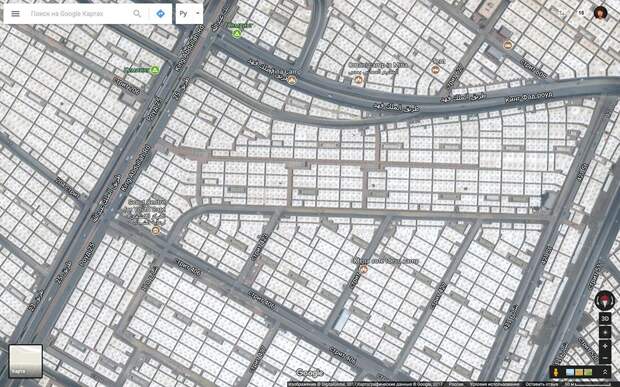Expand the imagery strip with chevron arrows
The width and height of the screenshot is (620, 387).
click(605, 372)
